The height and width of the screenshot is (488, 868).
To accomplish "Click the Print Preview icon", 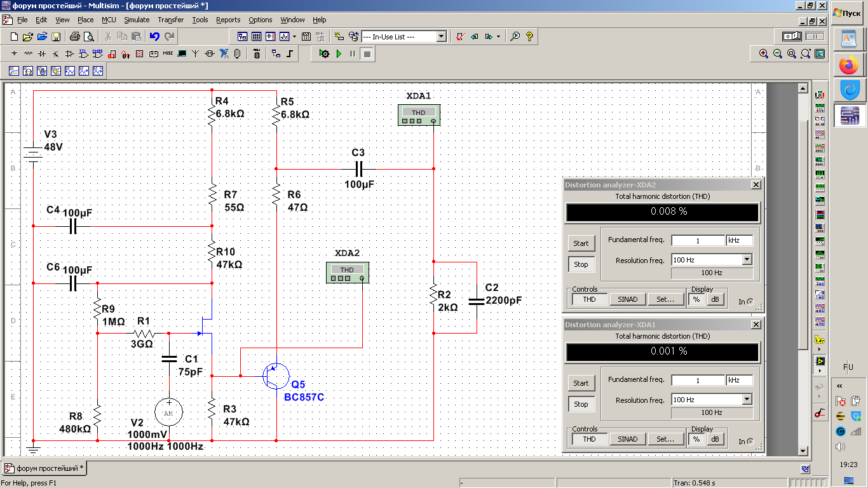I will pos(89,37).
